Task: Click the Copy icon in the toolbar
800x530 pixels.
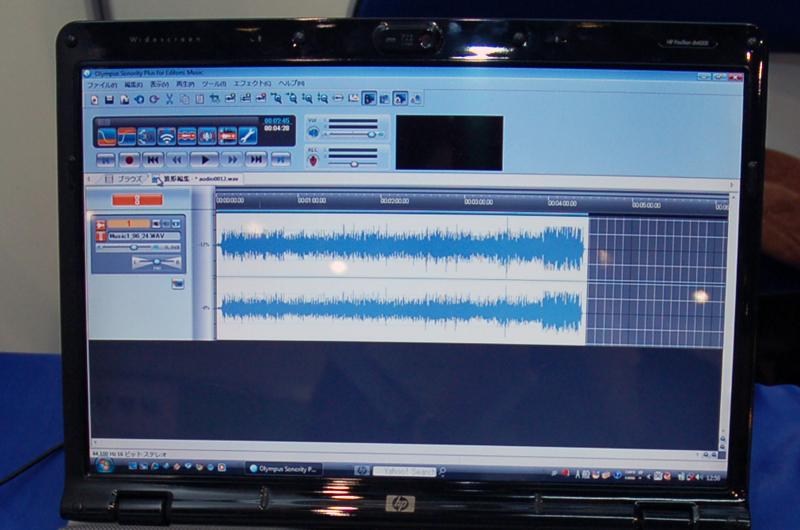Action: click(185, 99)
